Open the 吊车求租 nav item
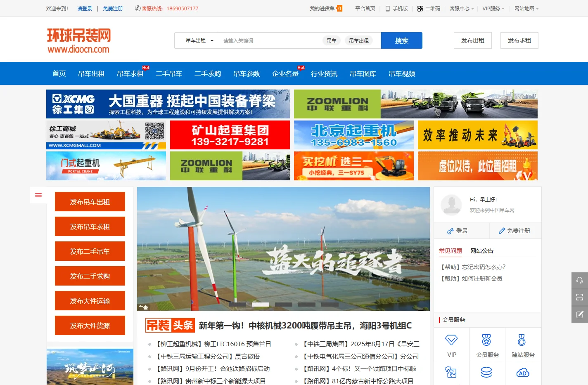 coord(130,73)
